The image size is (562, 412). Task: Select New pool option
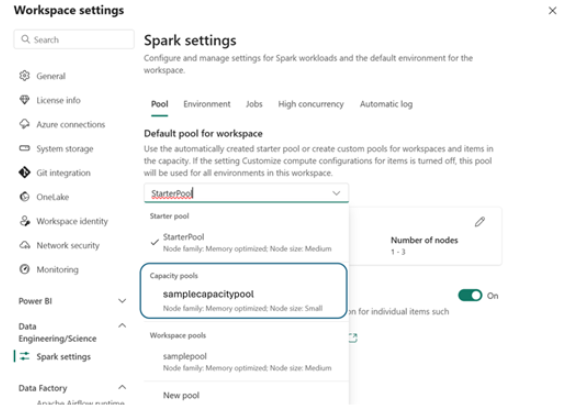(181, 396)
